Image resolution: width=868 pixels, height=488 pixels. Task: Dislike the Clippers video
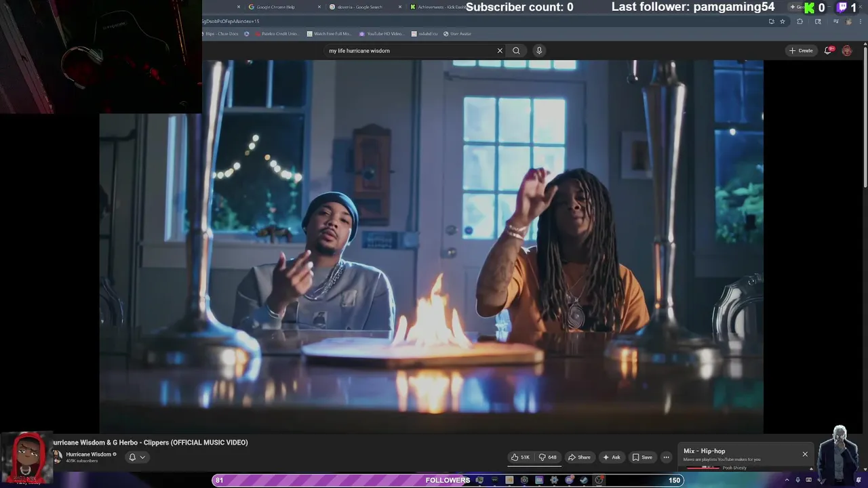click(x=547, y=457)
